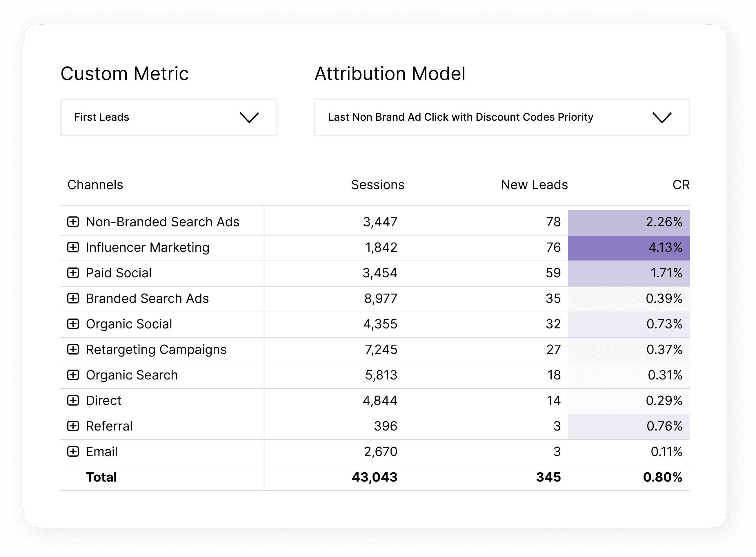Screen dimensions: 756x557
Task: Expand the Influencer Marketing row plus icon
Action: pyautogui.click(x=73, y=247)
